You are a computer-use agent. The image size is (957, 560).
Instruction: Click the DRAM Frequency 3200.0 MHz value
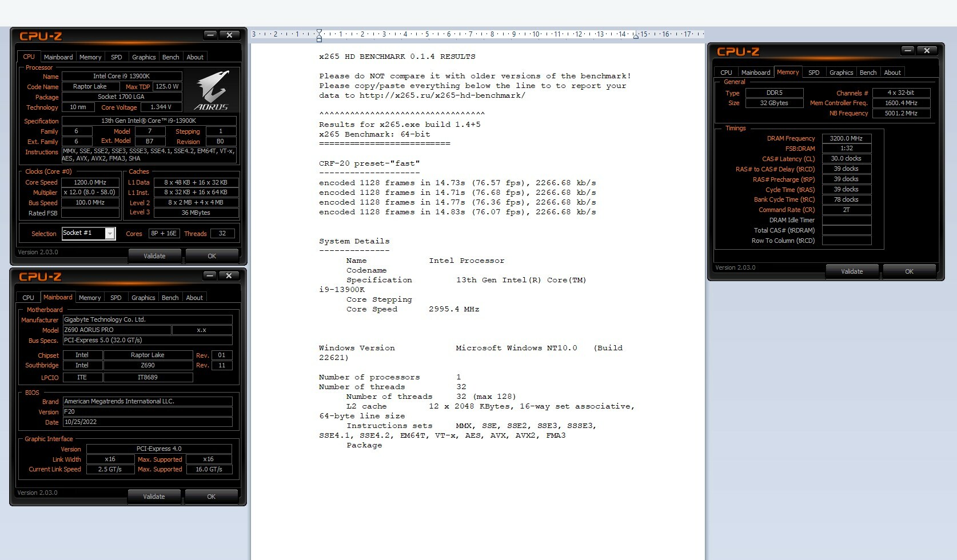pyautogui.click(x=846, y=138)
